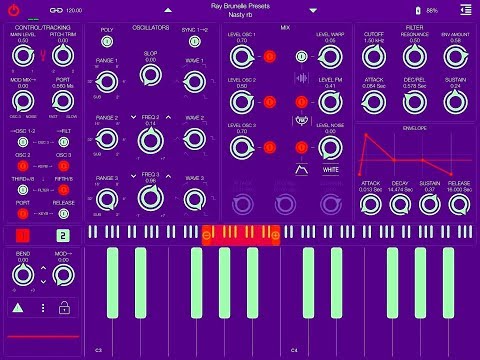Image resolution: width=480 pixels, height=360 pixels.
Task: Open the Nasty rb preset name
Action: point(240,15)
